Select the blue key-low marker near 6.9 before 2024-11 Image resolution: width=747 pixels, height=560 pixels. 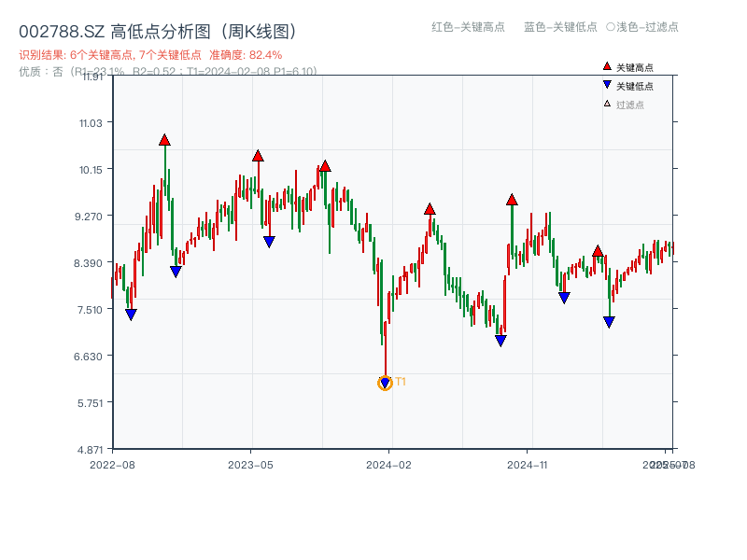pyautogui.click(x=500, y=340)
